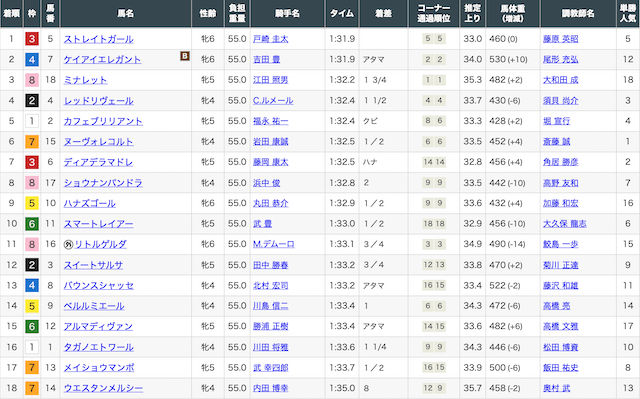Click jockey 田中 勝春 link
The image size is (640, 399).
tap(271, 265)
